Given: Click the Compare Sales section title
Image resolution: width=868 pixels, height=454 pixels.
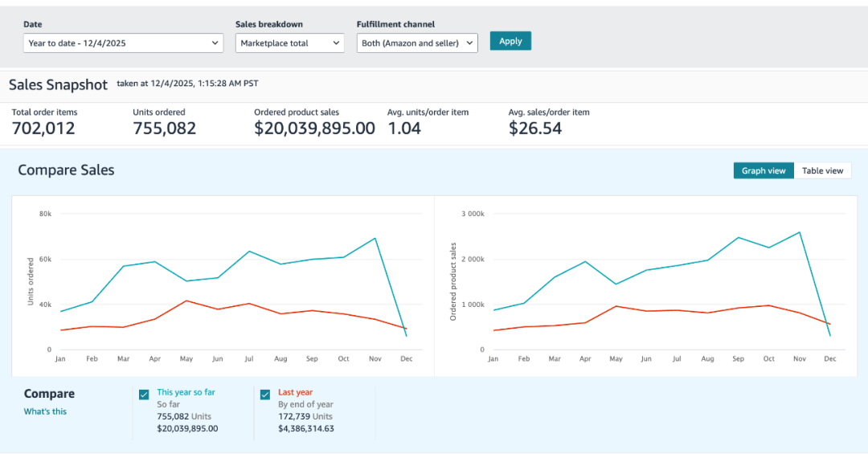Looking at the screenshot, I should [x=66, y=170].
